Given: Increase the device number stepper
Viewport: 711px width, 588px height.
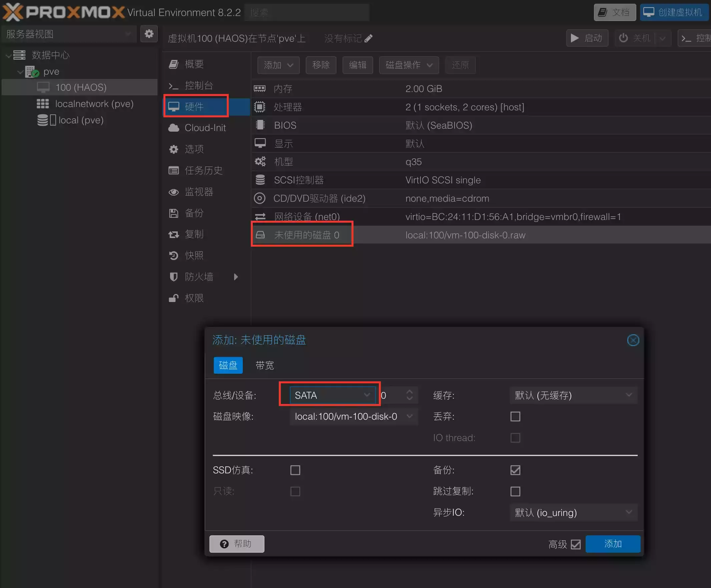Looking at the screenshot, I should click(409, 392).
